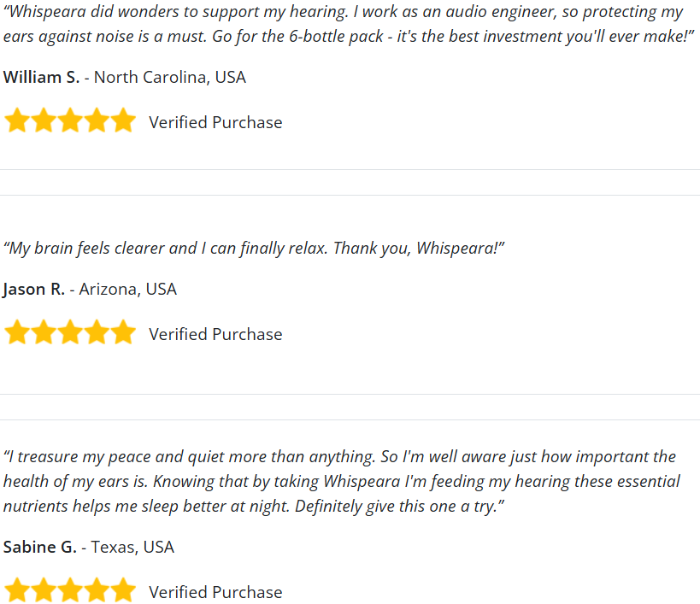Viewport: 700px width, 604px height.
Task: Click the William S. reviewer name
Action: [41, 77]
